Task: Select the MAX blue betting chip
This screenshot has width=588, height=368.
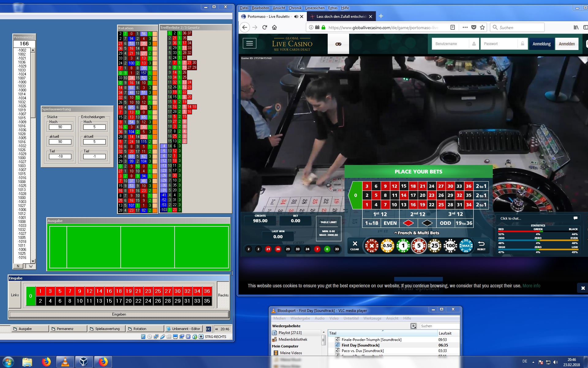Action: [x=466, y=245]
